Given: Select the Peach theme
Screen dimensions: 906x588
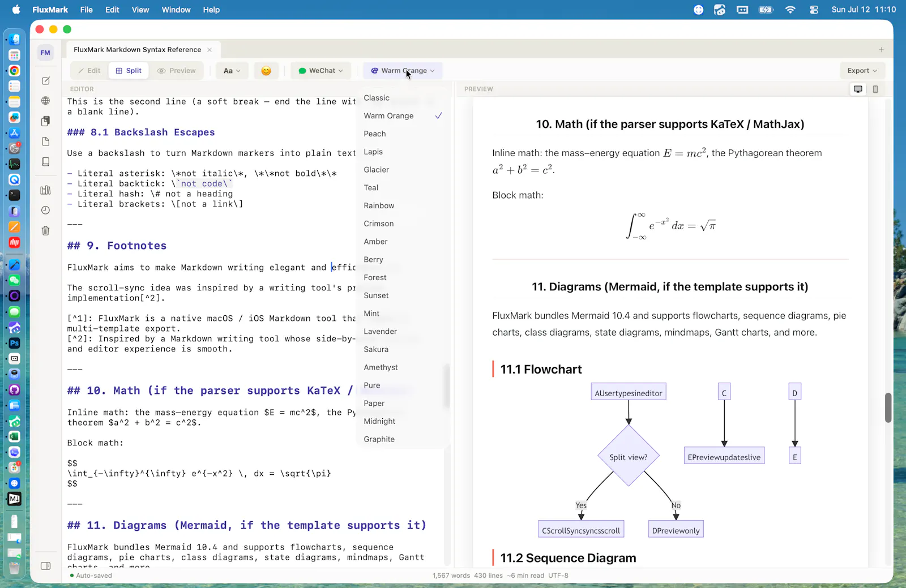Looking at the screenshot, I should pyautogui.click(x=403, y=134).
